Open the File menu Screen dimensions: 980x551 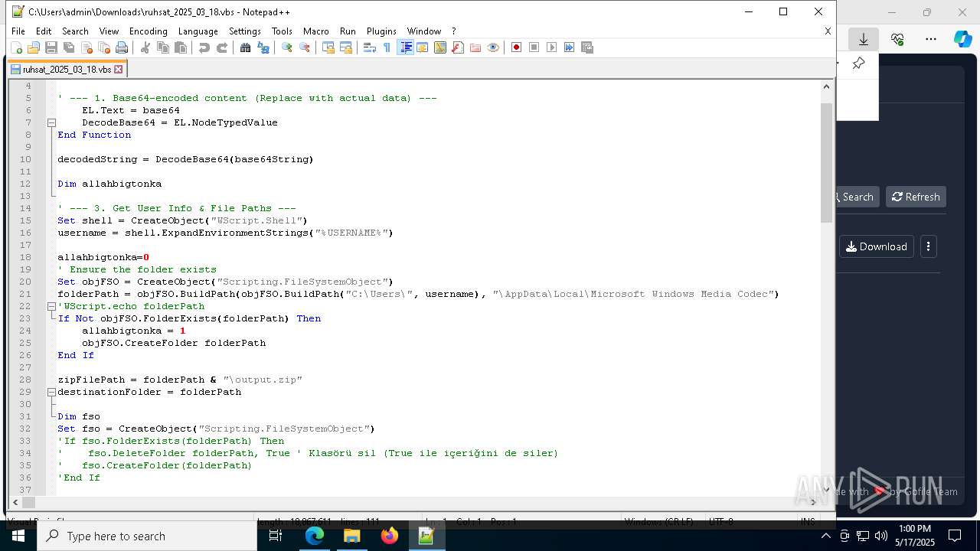[x=18, y=31]
